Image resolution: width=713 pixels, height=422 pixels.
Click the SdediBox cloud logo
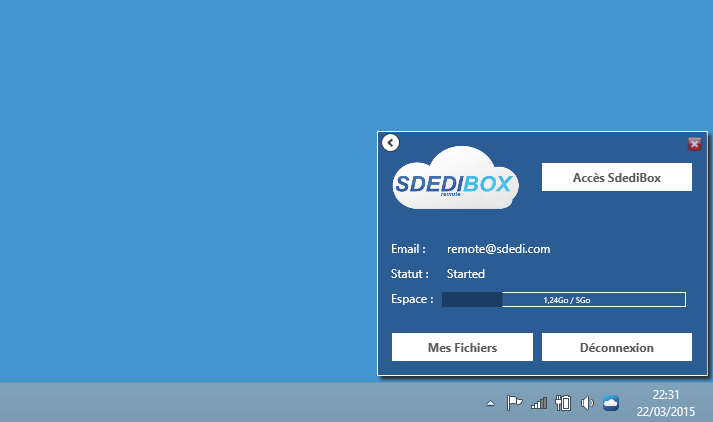(x=455, y=178)
